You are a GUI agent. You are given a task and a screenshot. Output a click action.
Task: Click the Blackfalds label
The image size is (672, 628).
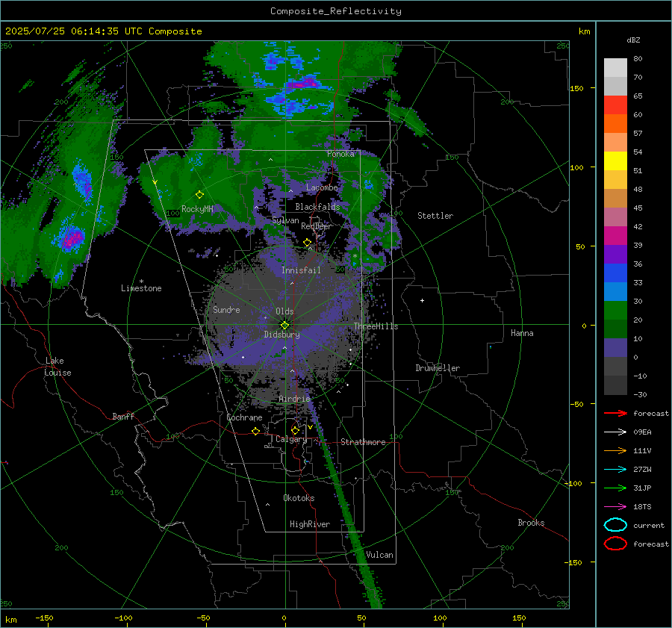317,207
